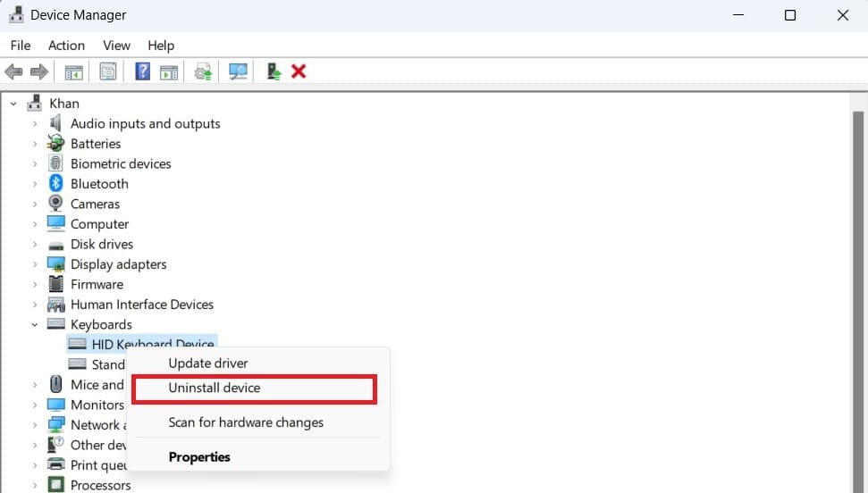The width and height of the screenshot is (868, 493).
Task: Click Scan for hardware changes monitor icon
Action: pos(238,72)
